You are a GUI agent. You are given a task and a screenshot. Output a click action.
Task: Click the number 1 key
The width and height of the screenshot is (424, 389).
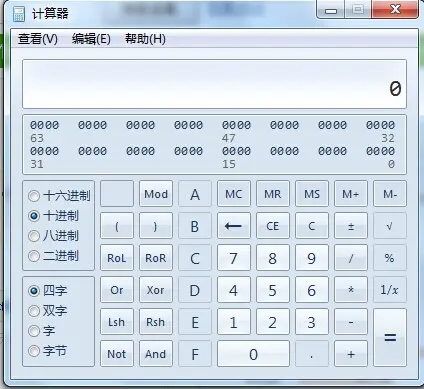pos(234,322)
